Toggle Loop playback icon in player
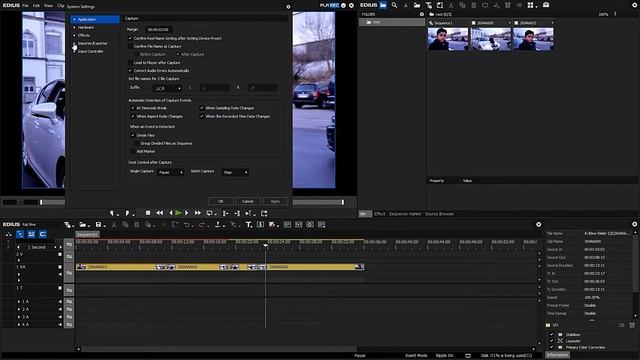 click(209, 213)
